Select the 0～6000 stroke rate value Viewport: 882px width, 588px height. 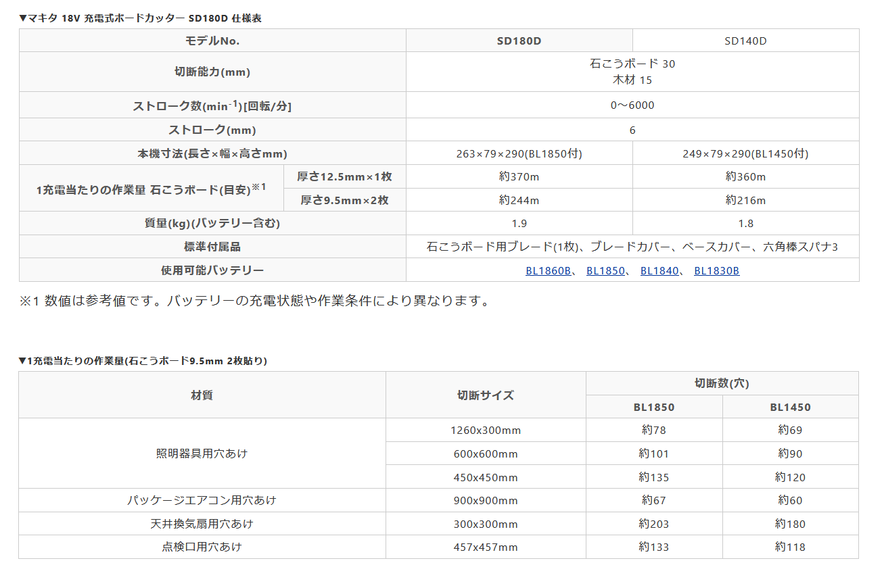click(x=632, y=105)
